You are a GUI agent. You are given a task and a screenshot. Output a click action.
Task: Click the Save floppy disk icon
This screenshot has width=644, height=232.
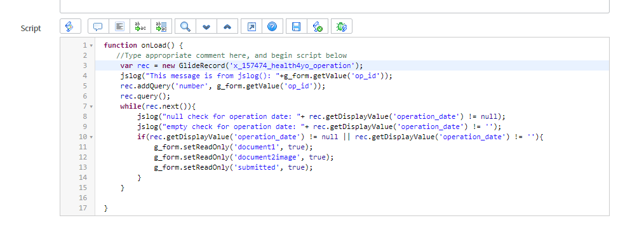click(x=296, y=27)
